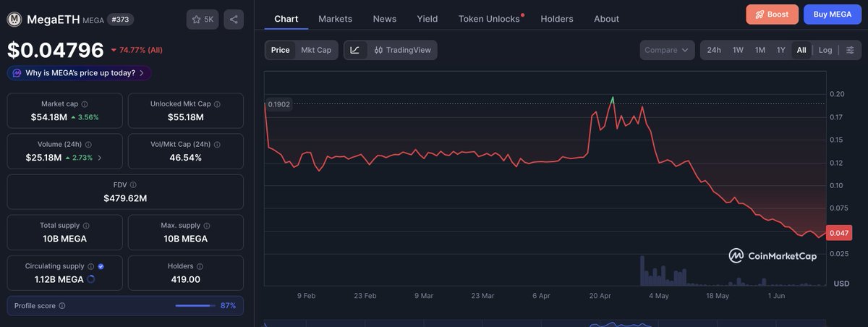Click the 0.1902 chart start price label
The image size is (868, 327).
point(278,104)
